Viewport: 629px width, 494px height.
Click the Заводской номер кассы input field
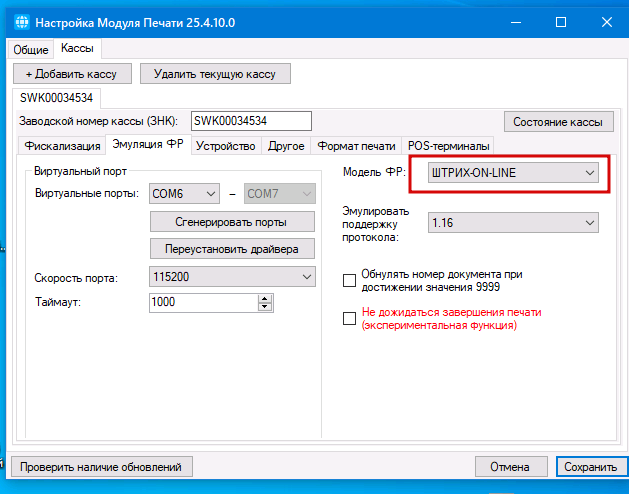251,121
